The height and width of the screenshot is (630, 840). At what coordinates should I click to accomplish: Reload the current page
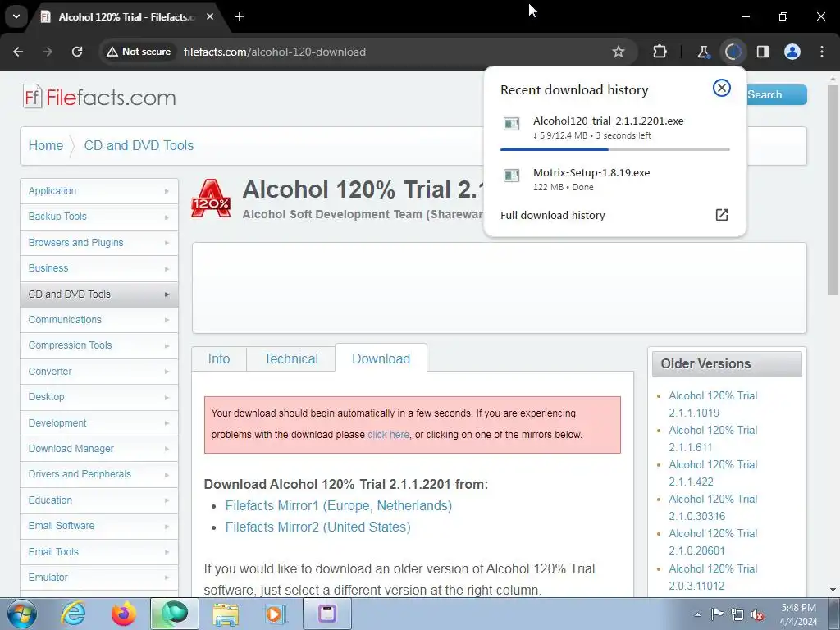coord(77,52)
